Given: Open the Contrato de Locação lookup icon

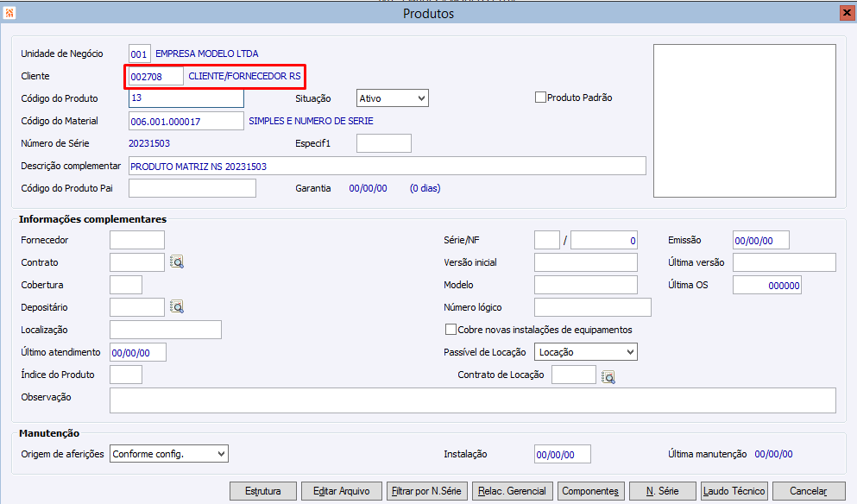Looking at the screenshot, I should (x=608, y=376).
